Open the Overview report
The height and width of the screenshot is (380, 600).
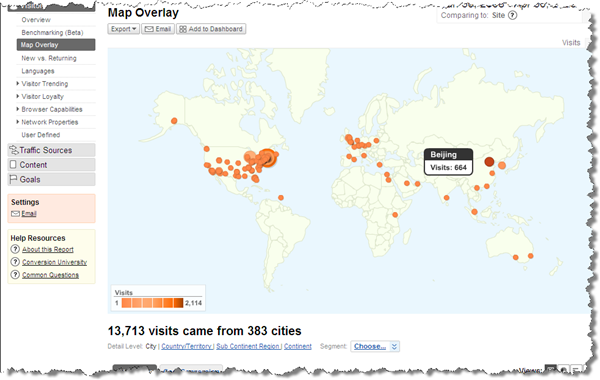(x=36, y=20)
